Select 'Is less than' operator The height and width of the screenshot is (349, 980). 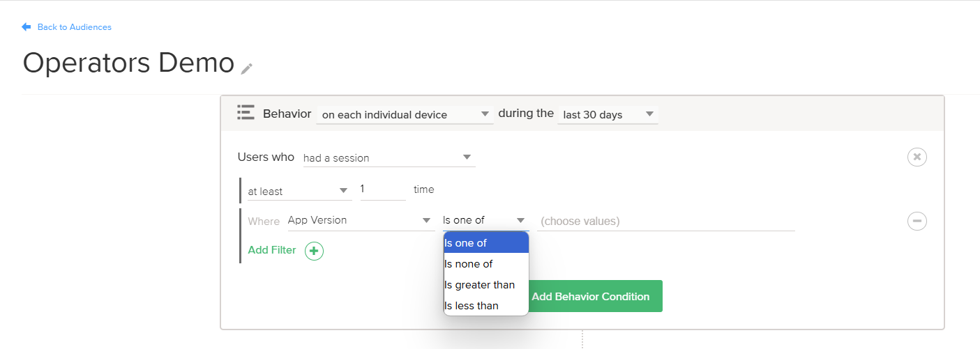click(x=486, y=306)
